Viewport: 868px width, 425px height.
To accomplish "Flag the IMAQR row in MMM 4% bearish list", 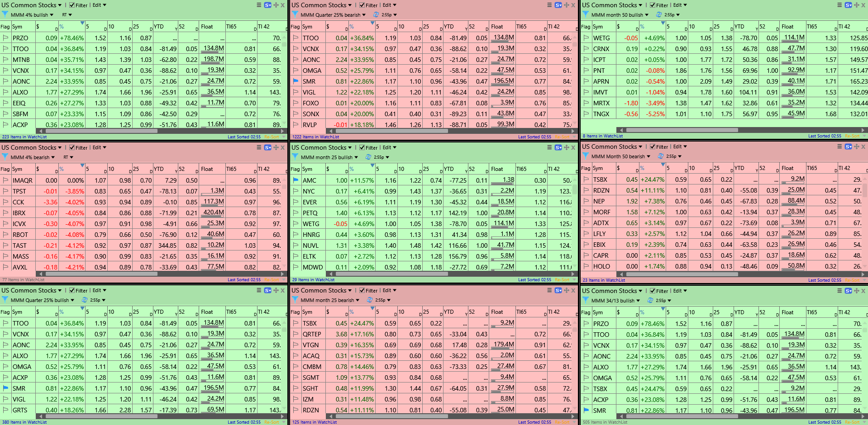I will tap(5, 180).
